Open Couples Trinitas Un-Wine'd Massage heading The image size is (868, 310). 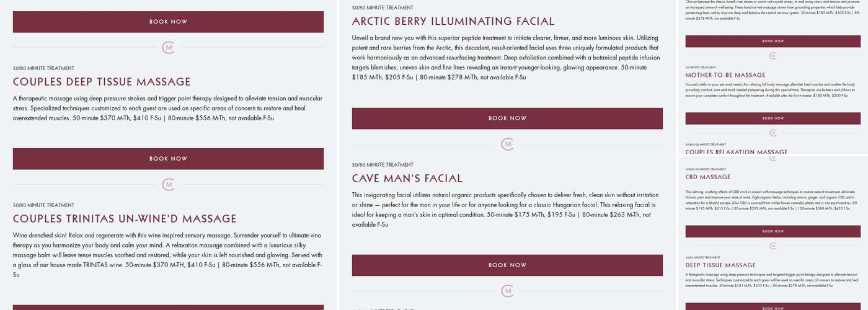125,219
